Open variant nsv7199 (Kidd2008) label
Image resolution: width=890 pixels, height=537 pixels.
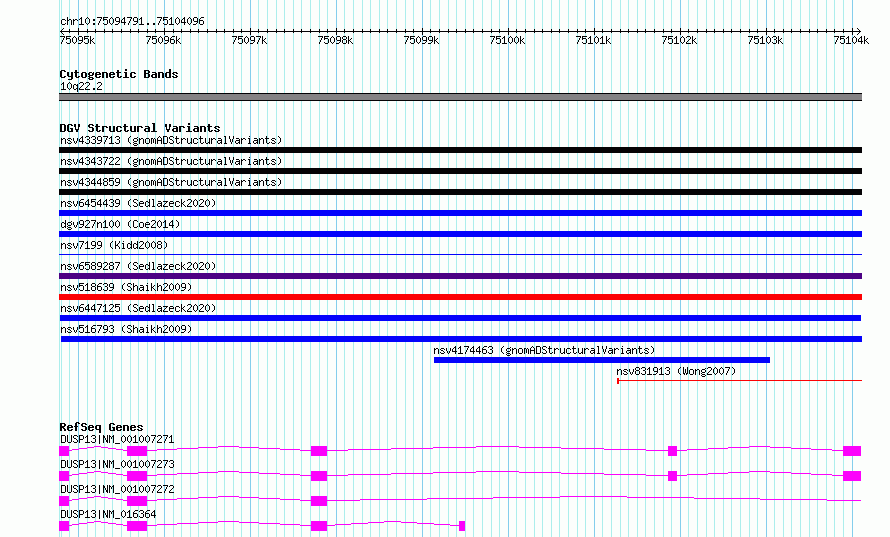pyautogui.click(x=114, y=245)
